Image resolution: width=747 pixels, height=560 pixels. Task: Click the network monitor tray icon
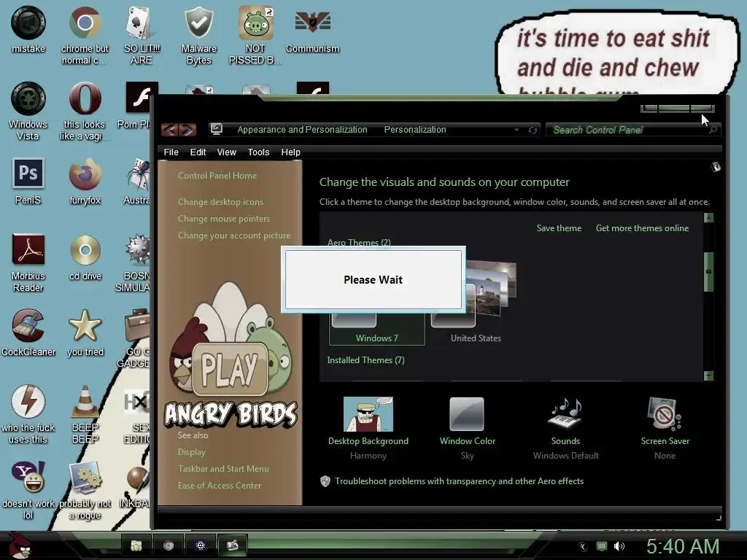click(x=602, y=546)
